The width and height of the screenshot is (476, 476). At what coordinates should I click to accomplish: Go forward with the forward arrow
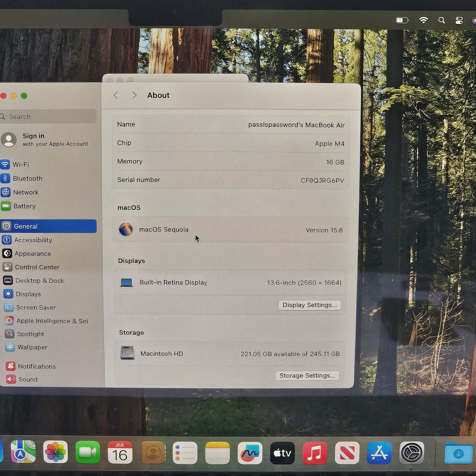[x=134, y=95]
